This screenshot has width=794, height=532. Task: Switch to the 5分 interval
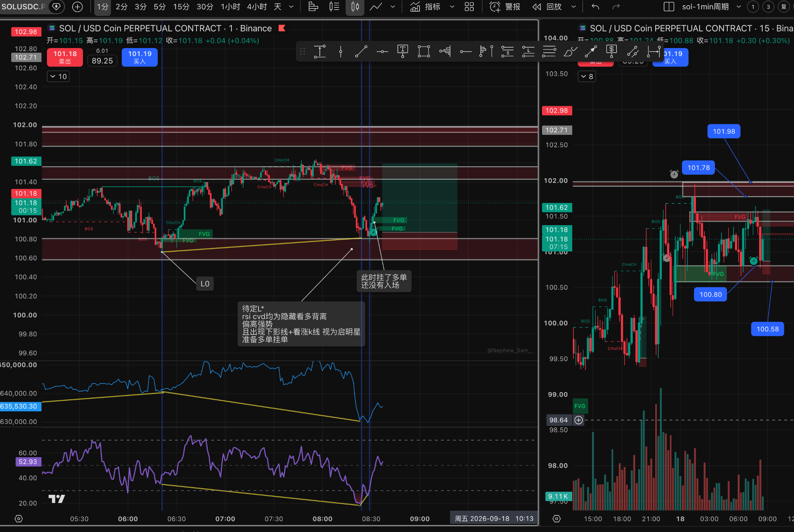coord(159,7)
